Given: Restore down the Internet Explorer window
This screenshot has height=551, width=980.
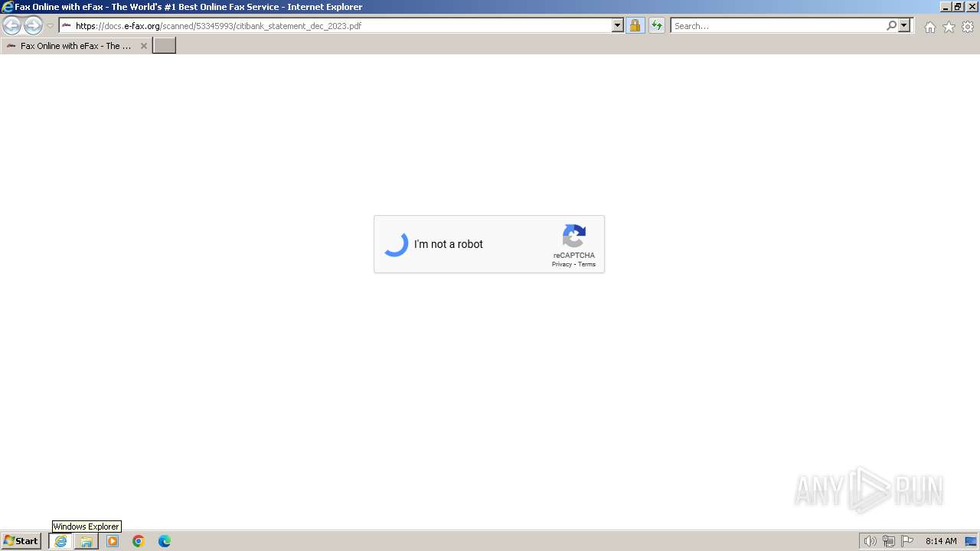Looking at the screenshot, I should pos(958,6).
